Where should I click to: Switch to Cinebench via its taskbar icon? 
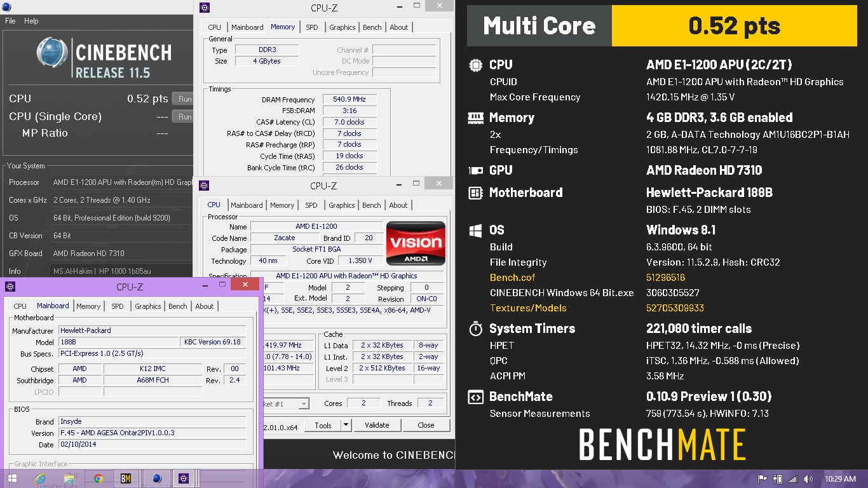click(156, 478)
